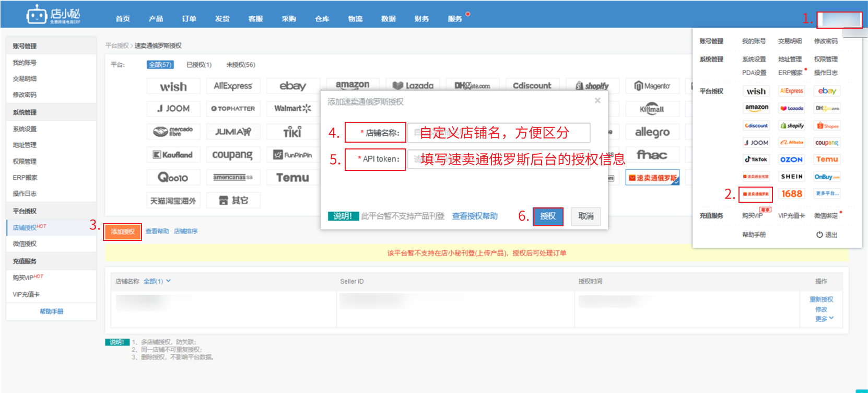The width and height of the screenshot is (868, 393).
Task: Close the 添加速卖通俄罗斯授权 dialog
Action: 597,100
